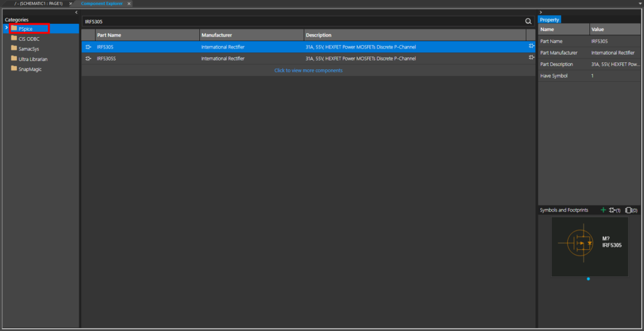Click symbol icon left of IRF5305 row
Screen dimensions: 644x331
point(88,47)
